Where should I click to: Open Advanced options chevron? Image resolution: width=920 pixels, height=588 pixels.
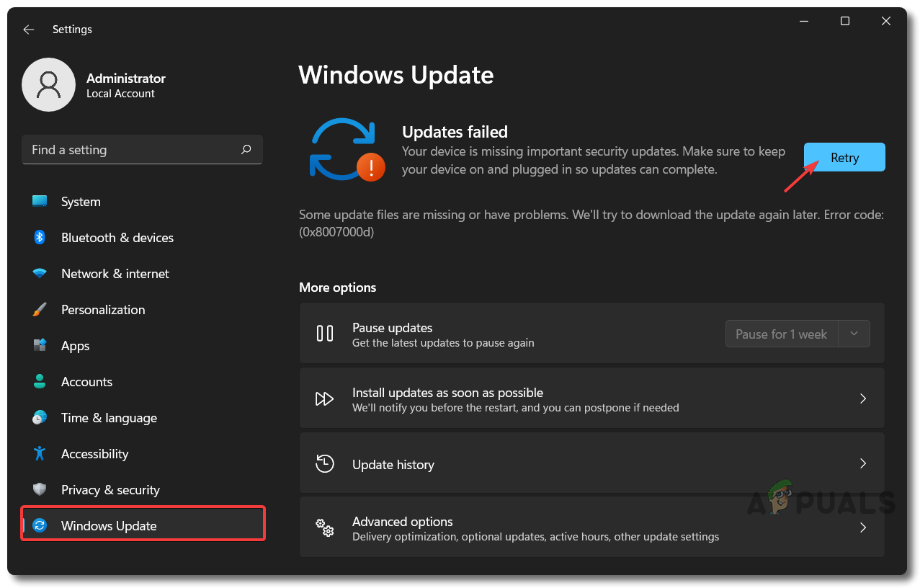[862, 527]
